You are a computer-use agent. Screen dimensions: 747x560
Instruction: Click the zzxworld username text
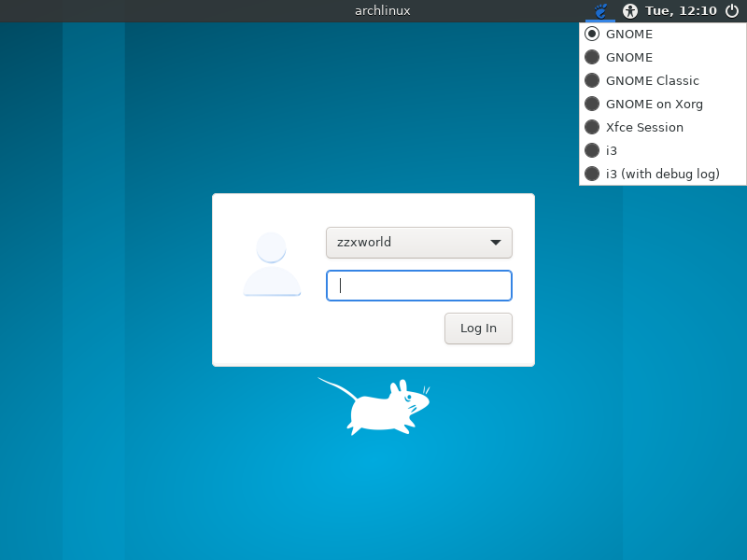(364, 242)
